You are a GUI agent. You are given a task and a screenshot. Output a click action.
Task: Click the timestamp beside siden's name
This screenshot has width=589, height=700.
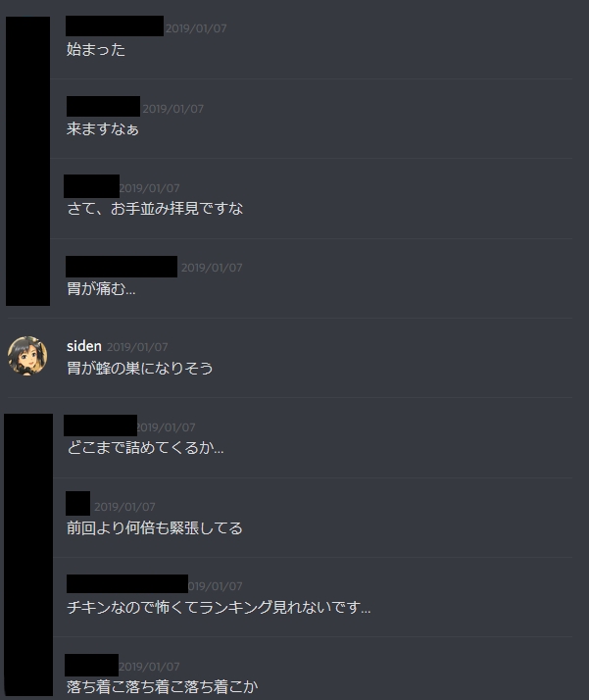(x=137, y=347)
